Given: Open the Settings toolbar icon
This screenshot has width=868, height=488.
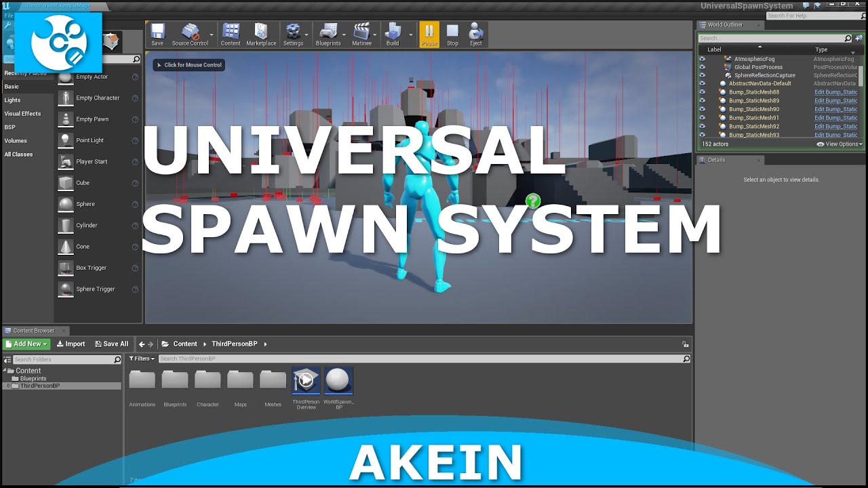Looking at the screenshot, I should [x=293, y=34].
